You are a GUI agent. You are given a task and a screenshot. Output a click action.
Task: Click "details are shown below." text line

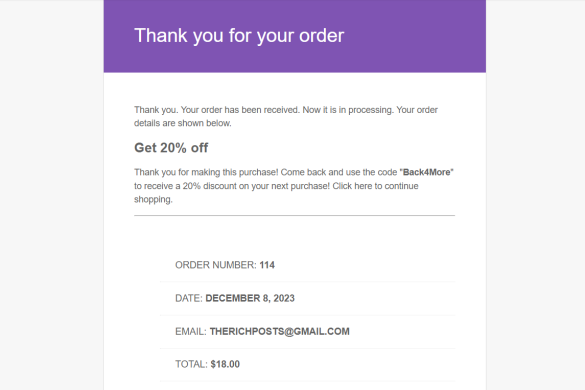point(183,123)
